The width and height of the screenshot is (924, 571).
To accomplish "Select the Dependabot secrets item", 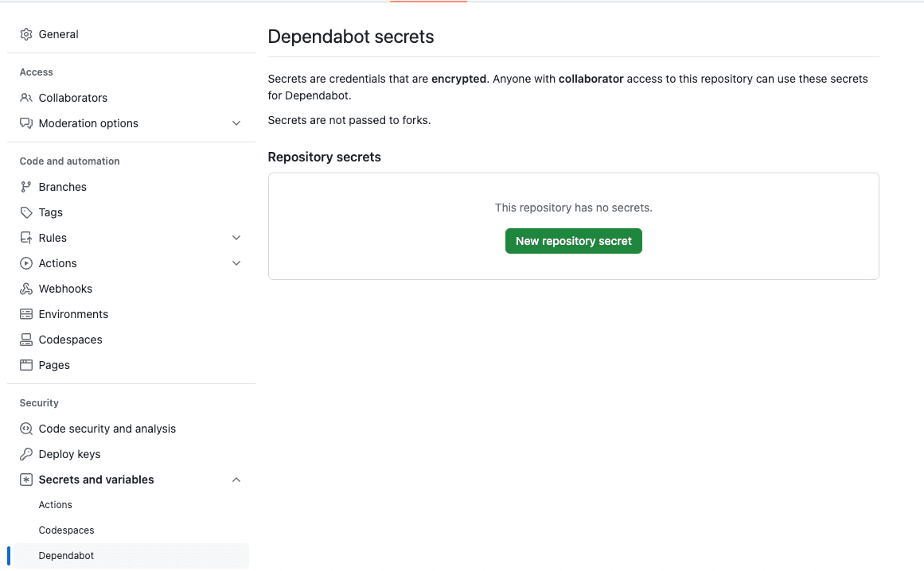I will coord(66,556).
